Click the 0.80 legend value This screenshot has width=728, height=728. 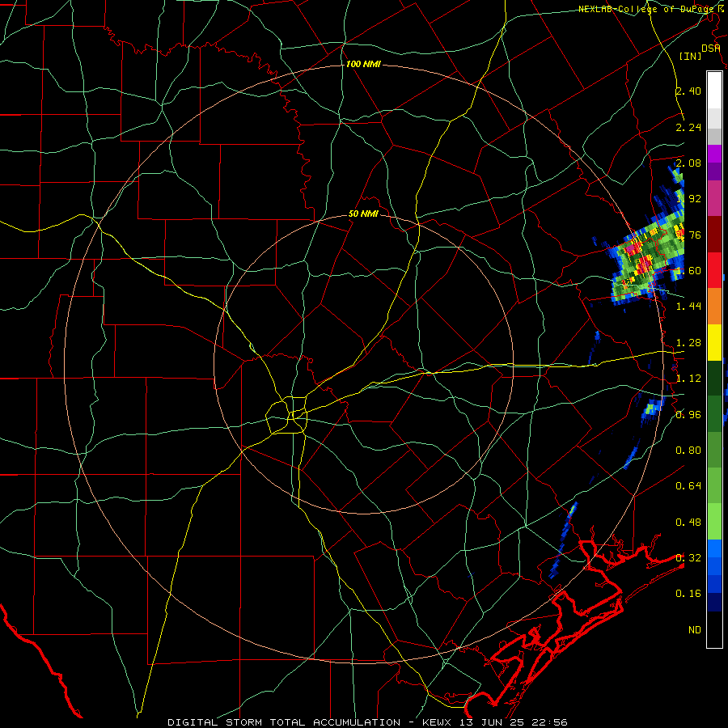tap(688, 451)
